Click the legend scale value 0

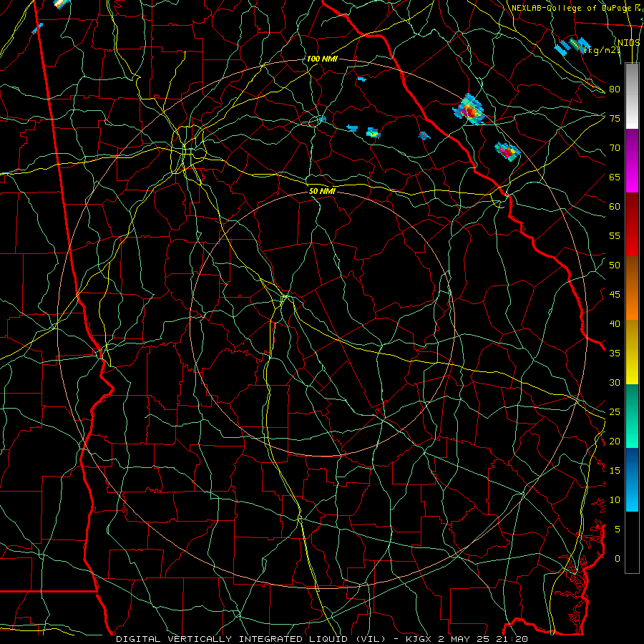pyautogui.click(x=618, y=559)
